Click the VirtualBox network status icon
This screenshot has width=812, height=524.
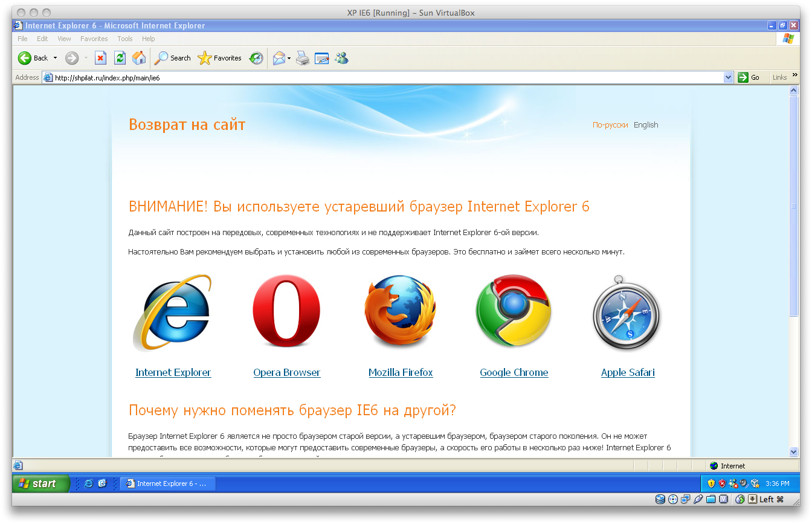point(685,499)
